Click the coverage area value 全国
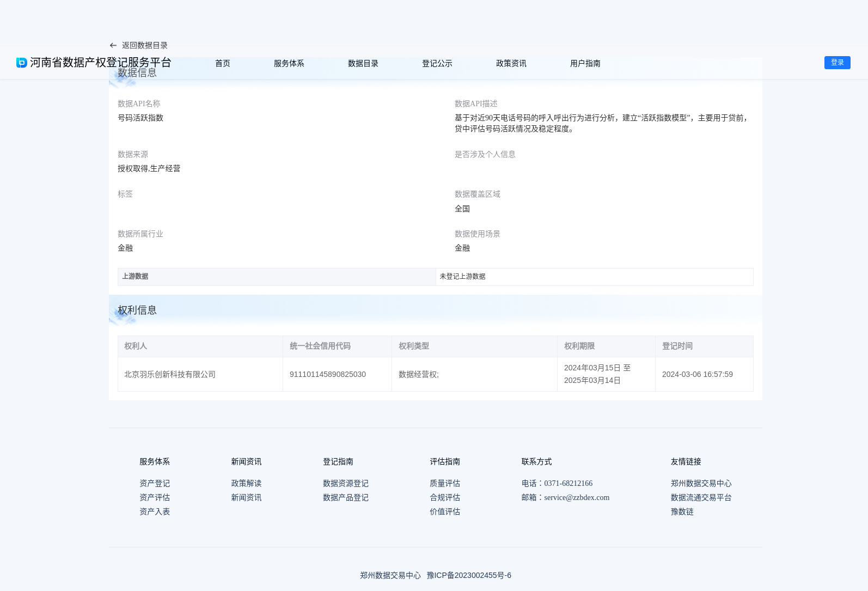 tap(462, 209)
